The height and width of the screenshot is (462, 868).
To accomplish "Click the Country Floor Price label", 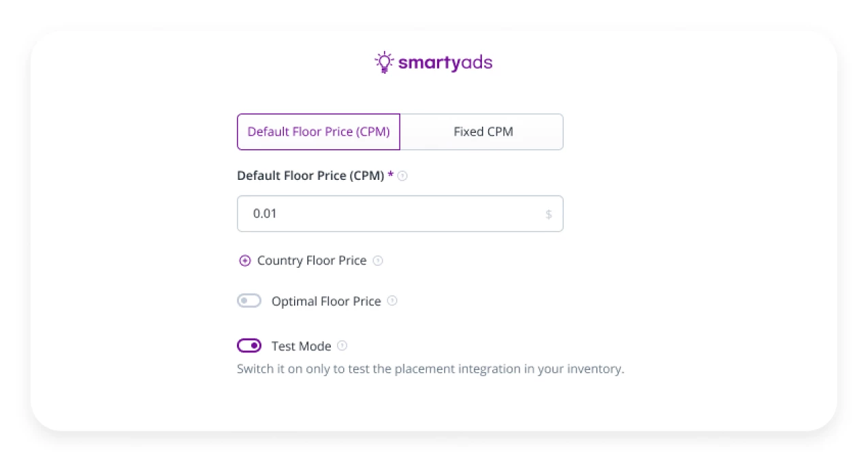I will click(312, 260).
